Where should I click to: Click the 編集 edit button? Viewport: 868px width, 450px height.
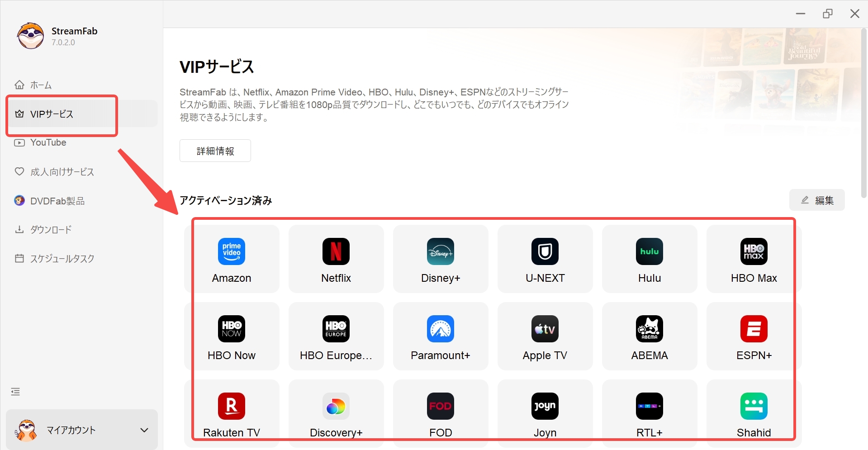click(x=817, y=200)
